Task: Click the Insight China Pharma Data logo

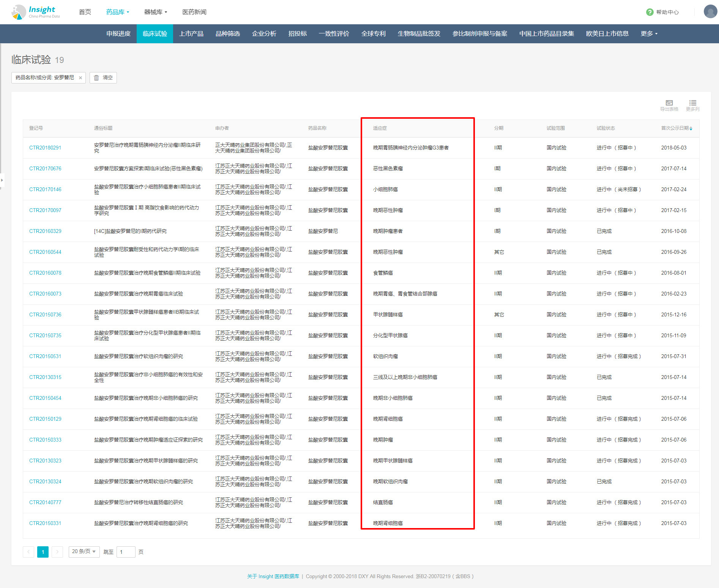Action: (x=35, y=12)
